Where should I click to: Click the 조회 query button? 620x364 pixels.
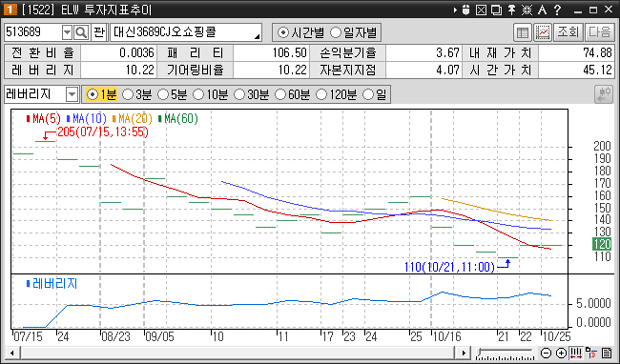[568, 32]
